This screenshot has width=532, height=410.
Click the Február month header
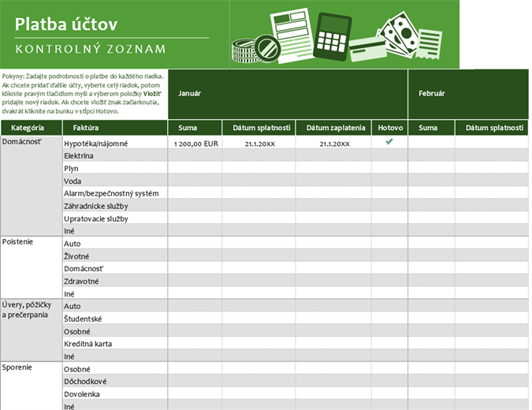[x=468, y=94]
